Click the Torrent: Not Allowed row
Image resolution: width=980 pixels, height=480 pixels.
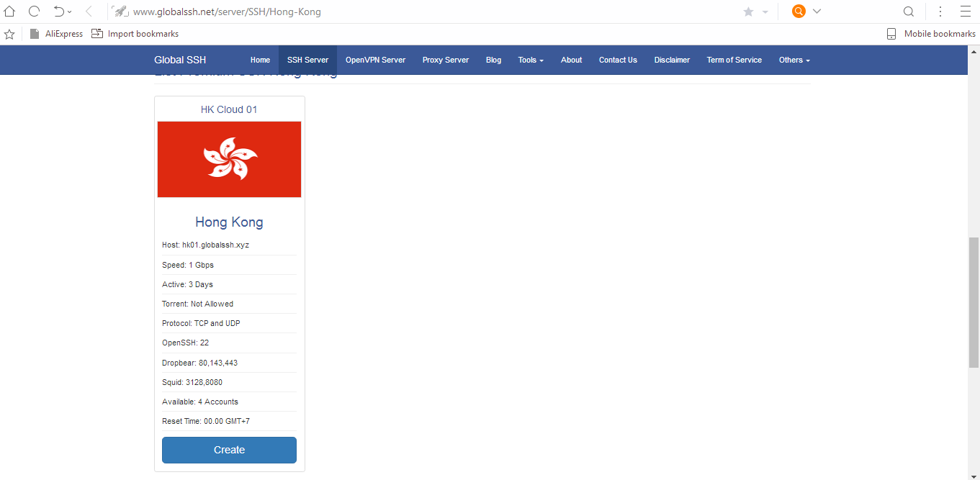(x=229, y=304)
